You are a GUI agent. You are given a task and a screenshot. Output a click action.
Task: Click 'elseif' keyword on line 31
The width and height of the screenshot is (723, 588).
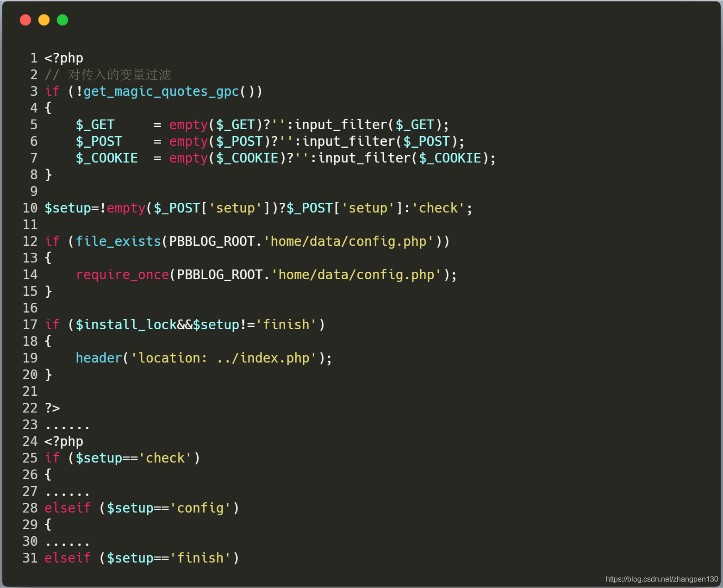click(x=68, y=558)
